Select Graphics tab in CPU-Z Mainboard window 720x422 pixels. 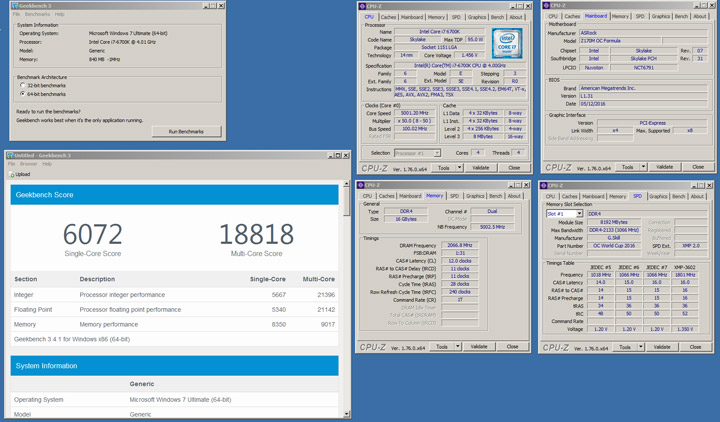click(x=660, y=16)
